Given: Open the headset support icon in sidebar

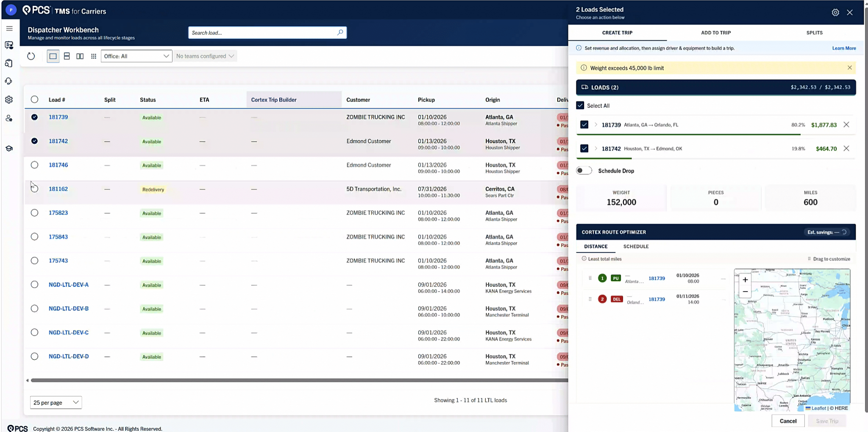Looking at the screenshot, I should (9, 81).
